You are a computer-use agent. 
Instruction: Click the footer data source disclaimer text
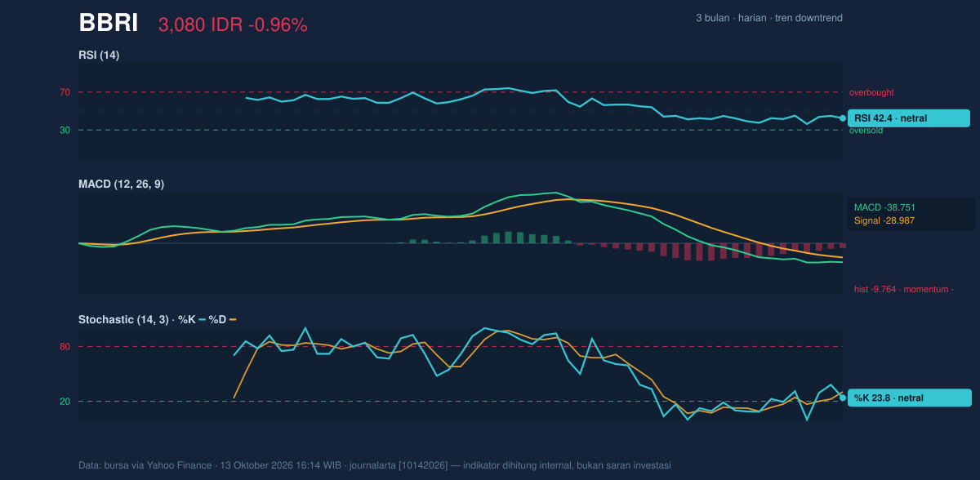pos(375,465)
